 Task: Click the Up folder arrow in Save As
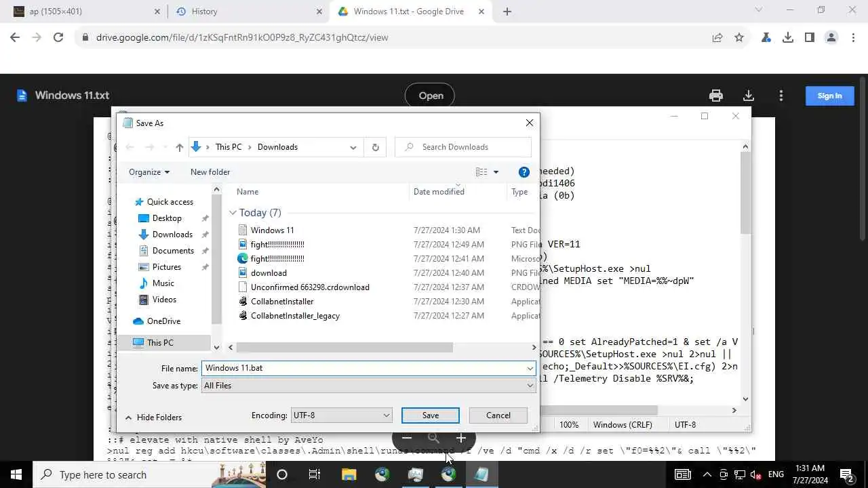[x=179, y=147]
